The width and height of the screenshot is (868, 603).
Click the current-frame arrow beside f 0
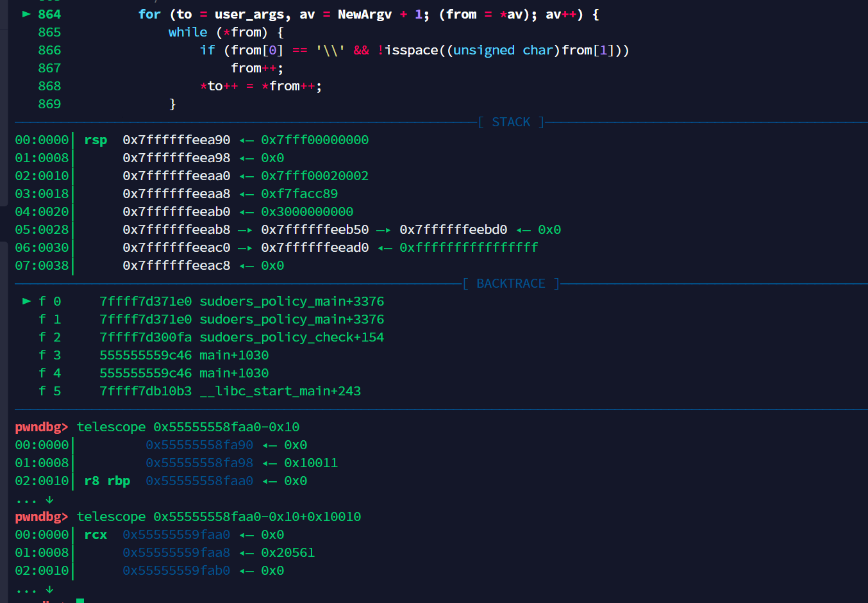(26, 301)
